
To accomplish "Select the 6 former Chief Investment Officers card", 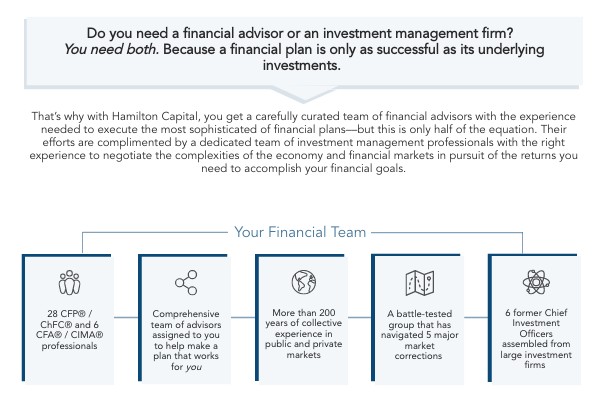I will click(x=534, y=318).
